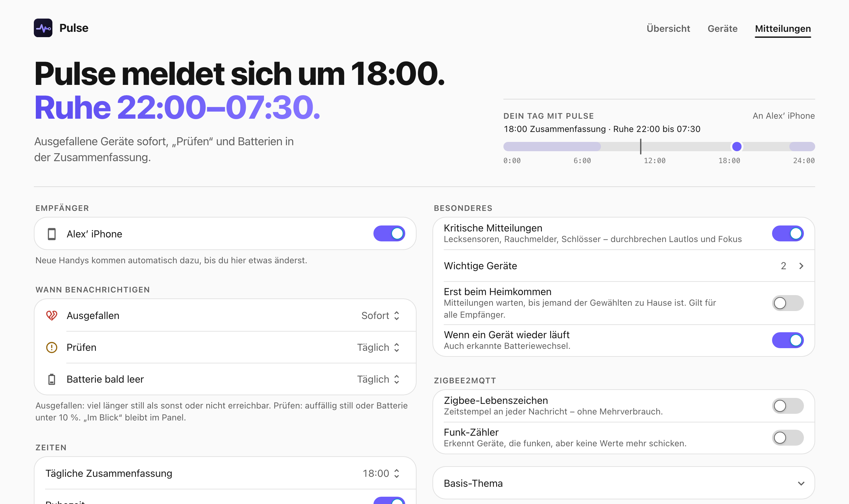The height and width of the screenshot is (504, 849).
Task: Expand the Basis-Thema section
Action: coord(623,483)
